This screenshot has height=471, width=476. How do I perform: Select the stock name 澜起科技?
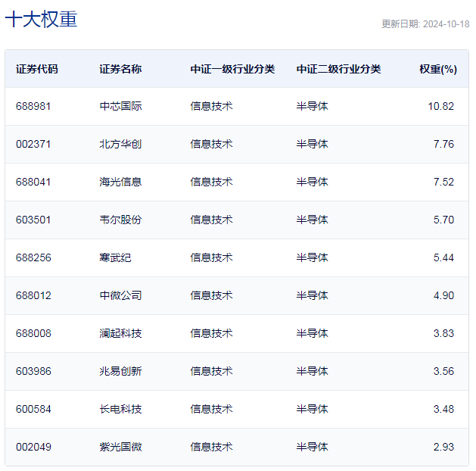click(x=120, y=333)
